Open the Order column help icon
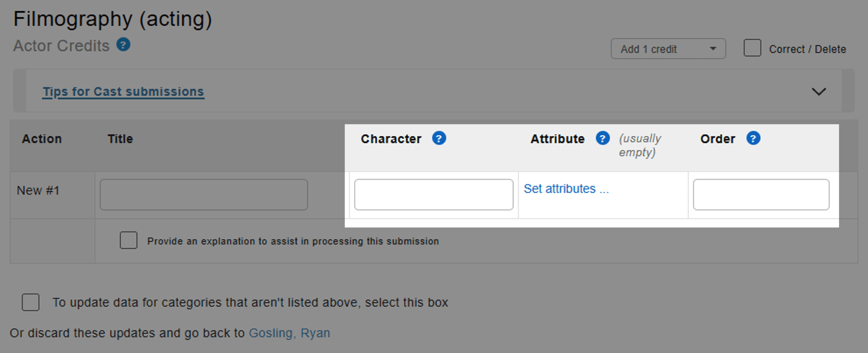 (x=753, y=138)
